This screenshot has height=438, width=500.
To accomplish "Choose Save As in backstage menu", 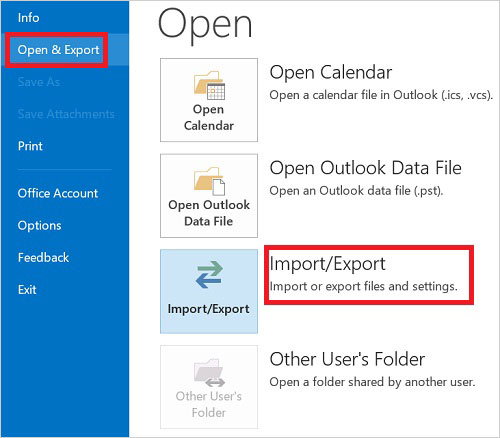I will (x=39, y=82).
